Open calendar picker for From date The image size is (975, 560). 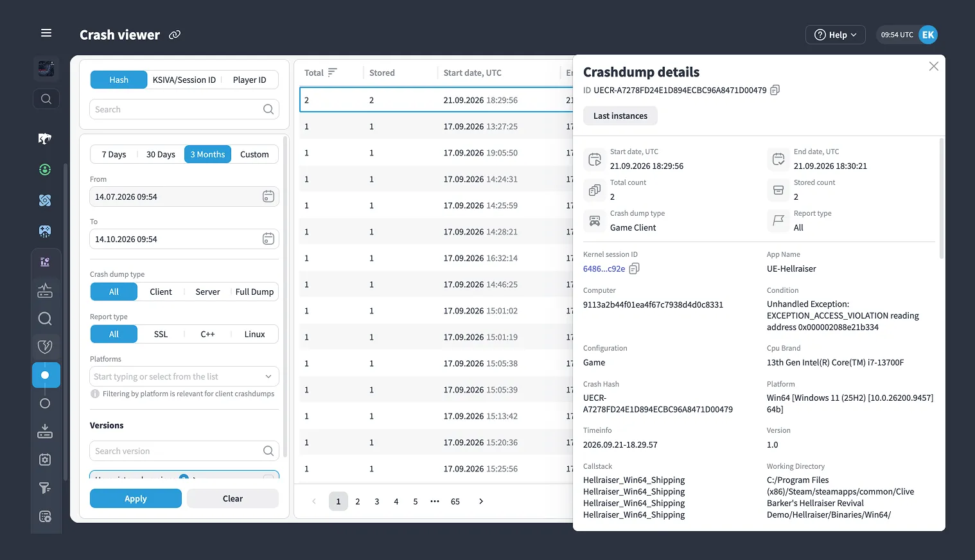268,197
